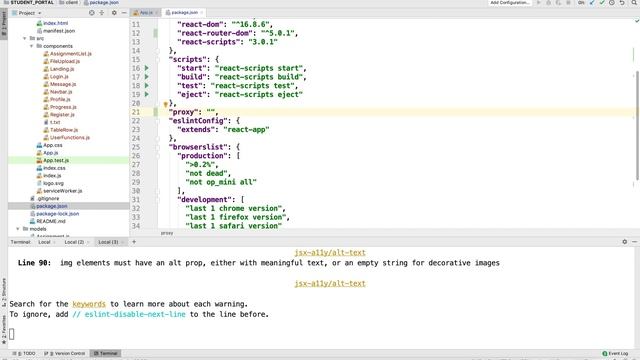Open terminal panel settings gear

tap(624, 242)
